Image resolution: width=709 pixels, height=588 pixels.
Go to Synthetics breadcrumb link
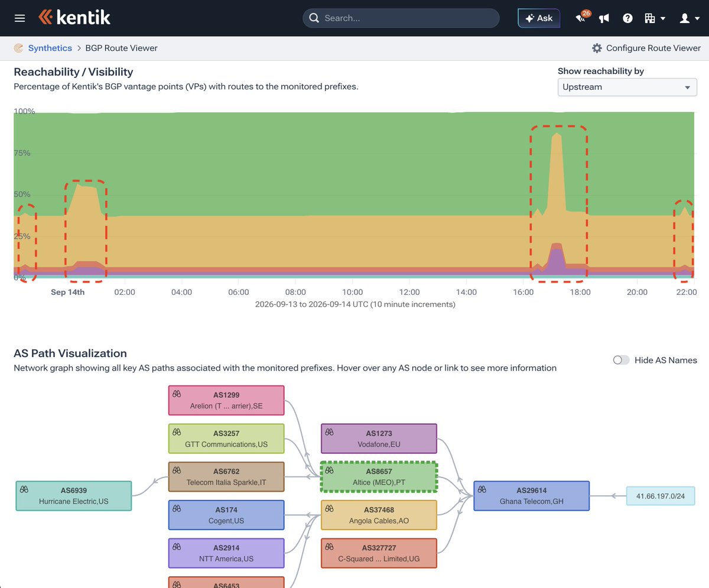(50, 48)
